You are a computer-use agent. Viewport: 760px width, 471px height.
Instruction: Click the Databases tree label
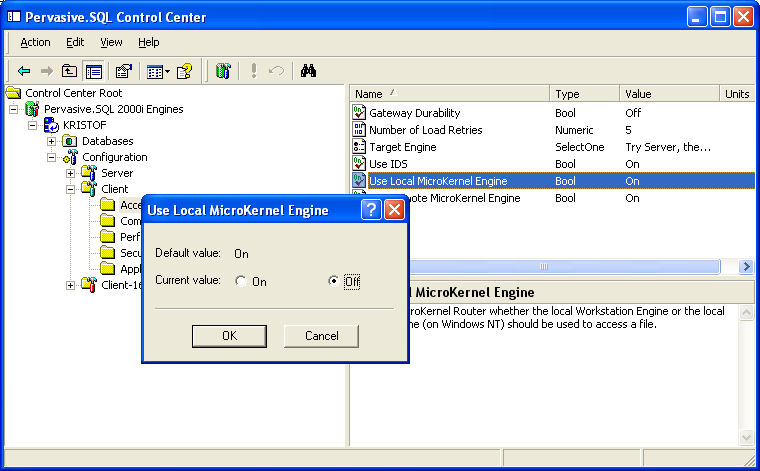point(108,141)
